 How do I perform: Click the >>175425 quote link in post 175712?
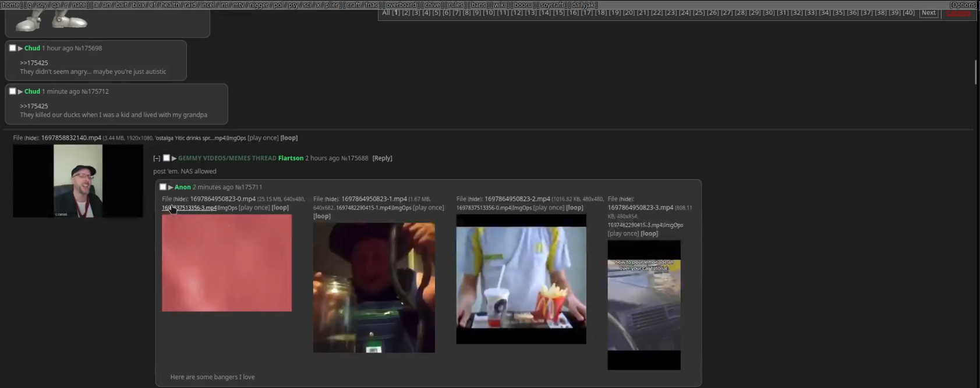(34, 106)
